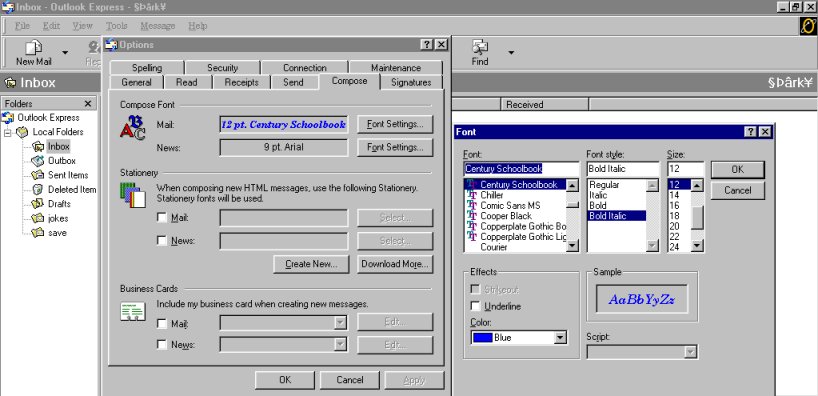The height and width of the screenshot is (396, 818).
Task: Click the Font dialog help question button
Action: (x=752, y=131)
